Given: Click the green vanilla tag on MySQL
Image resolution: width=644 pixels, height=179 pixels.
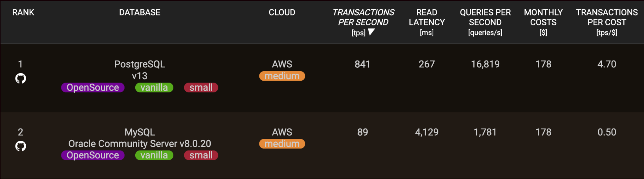Looking at the screenshot, I should point(154,156).
